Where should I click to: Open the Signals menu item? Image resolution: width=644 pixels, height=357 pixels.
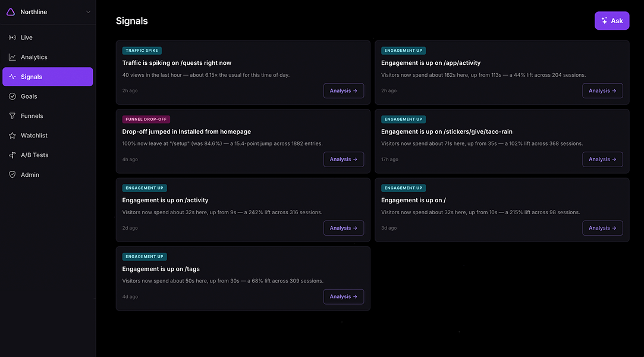(48, 77)
